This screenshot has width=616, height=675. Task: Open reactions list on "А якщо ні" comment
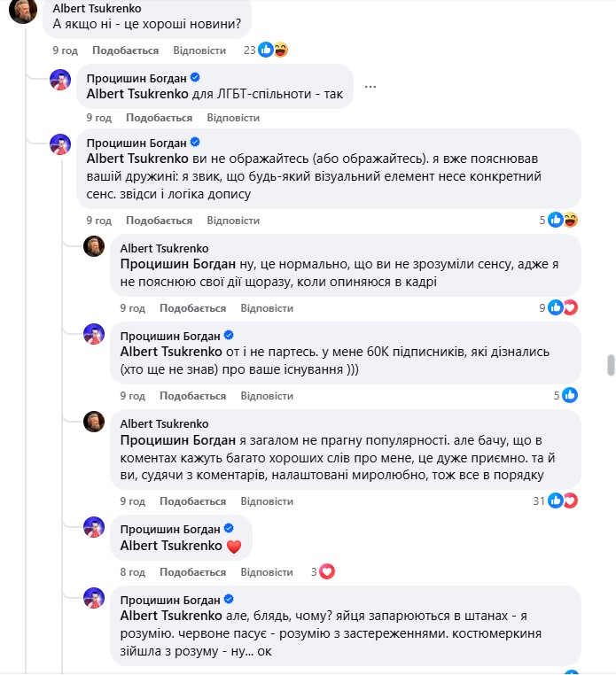[272, 50]
